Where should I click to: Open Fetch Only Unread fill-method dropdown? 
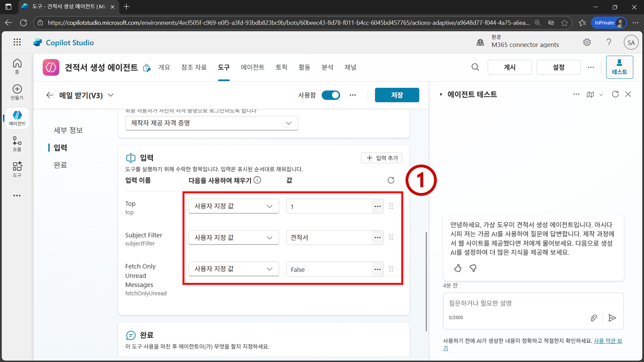coord(233,269)
